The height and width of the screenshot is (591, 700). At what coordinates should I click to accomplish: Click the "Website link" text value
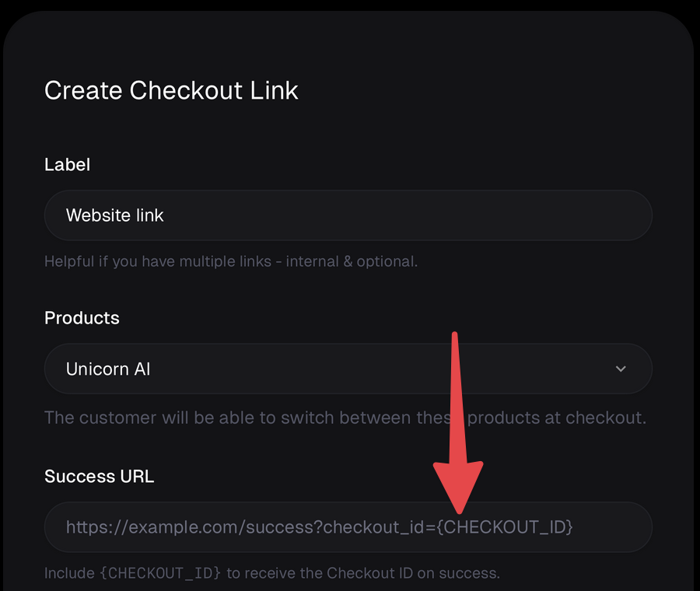(115, 215)
